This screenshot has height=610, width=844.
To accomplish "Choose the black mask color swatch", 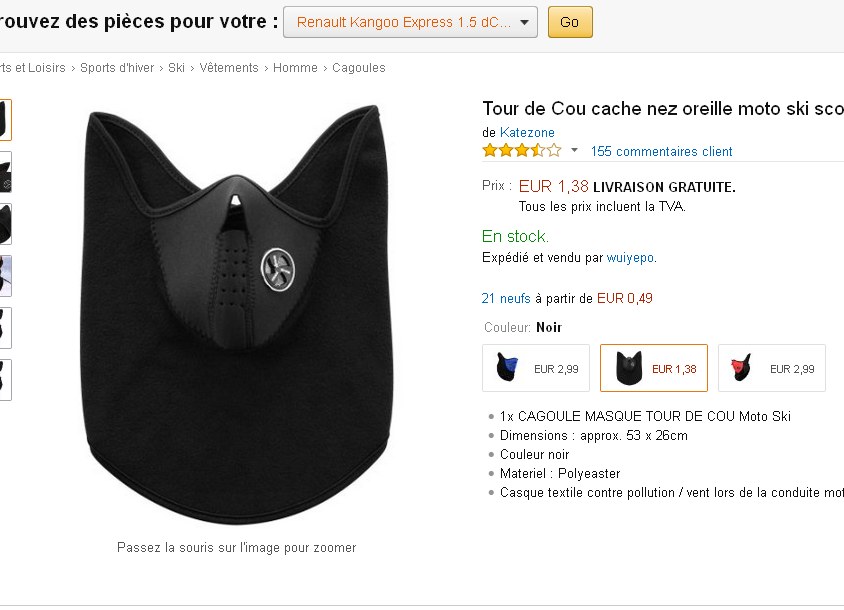I will coord(654,368).
